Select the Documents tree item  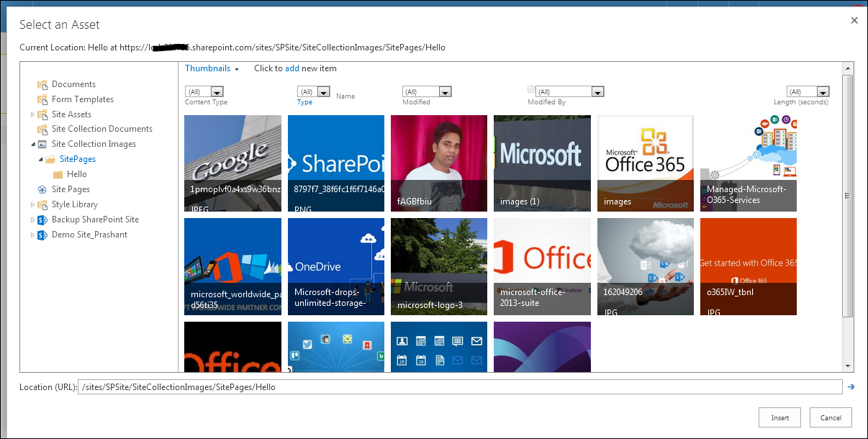pos(73,84)
